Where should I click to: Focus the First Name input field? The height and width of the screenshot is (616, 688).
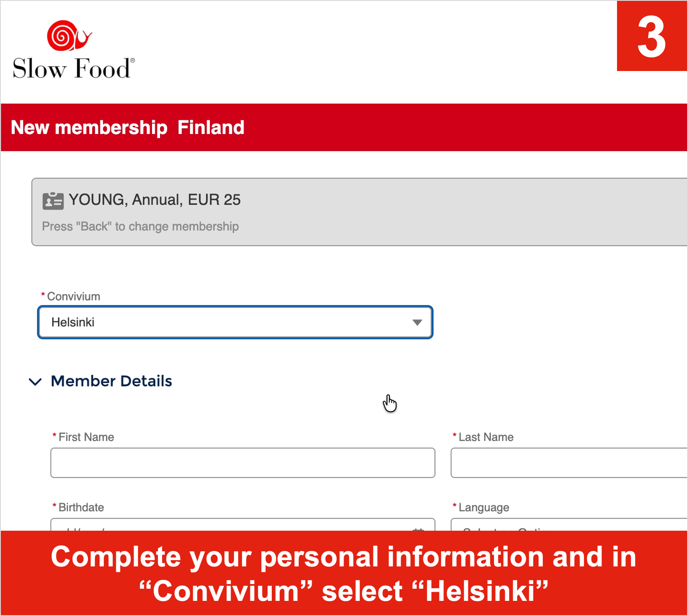click(243, 463)
